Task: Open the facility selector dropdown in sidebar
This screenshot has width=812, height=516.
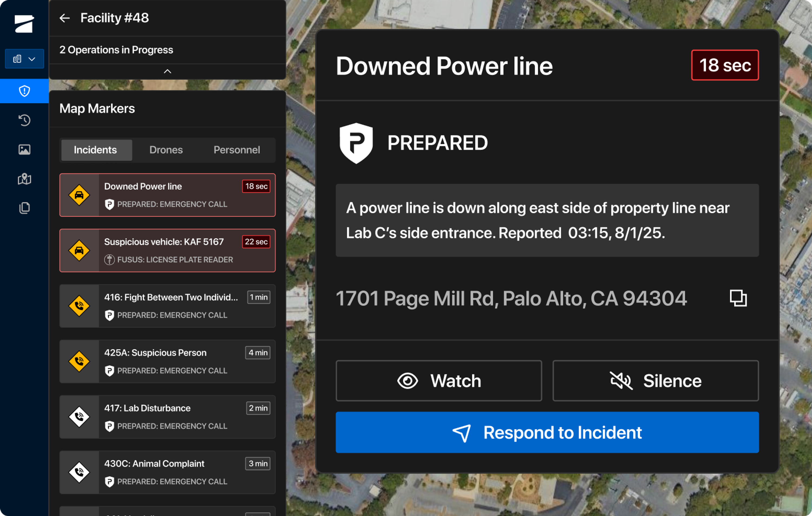Action: [24, 59]
